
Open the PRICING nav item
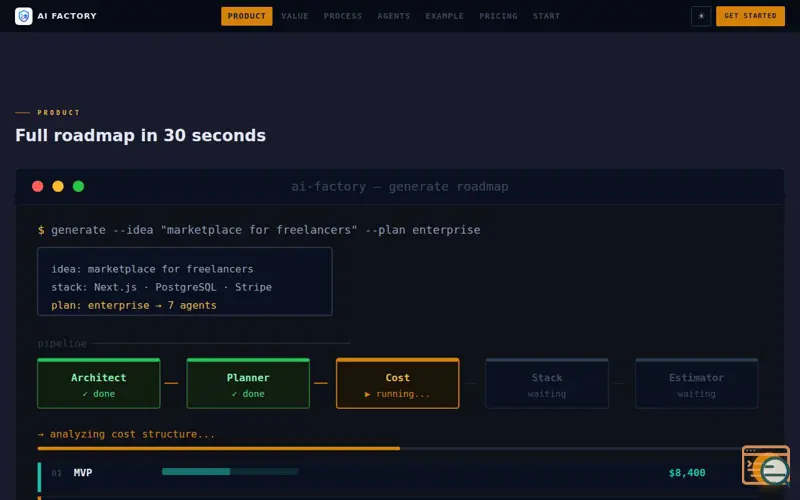point(498,16)
